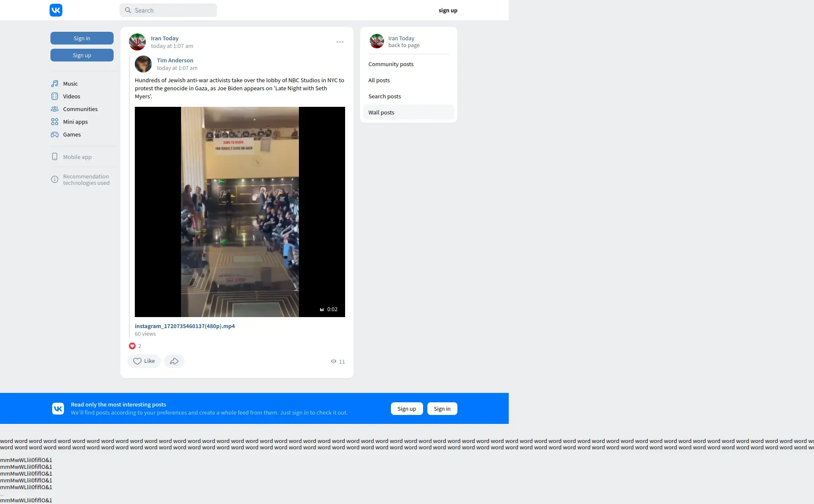Click the Mobile app phone icon

(55, 157)
